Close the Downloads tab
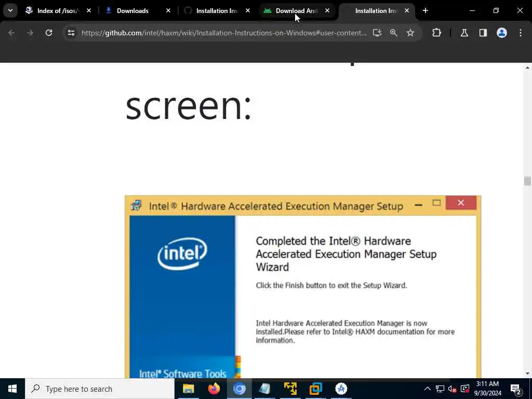Screen dimensions: 532x399 tap(168, 10)
